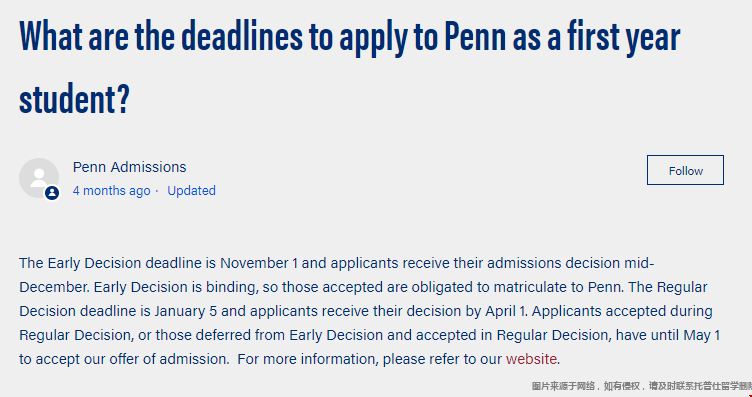Screen dimensions: 752x397
Task: Click the Follow button
Action: tap(685, 170)
